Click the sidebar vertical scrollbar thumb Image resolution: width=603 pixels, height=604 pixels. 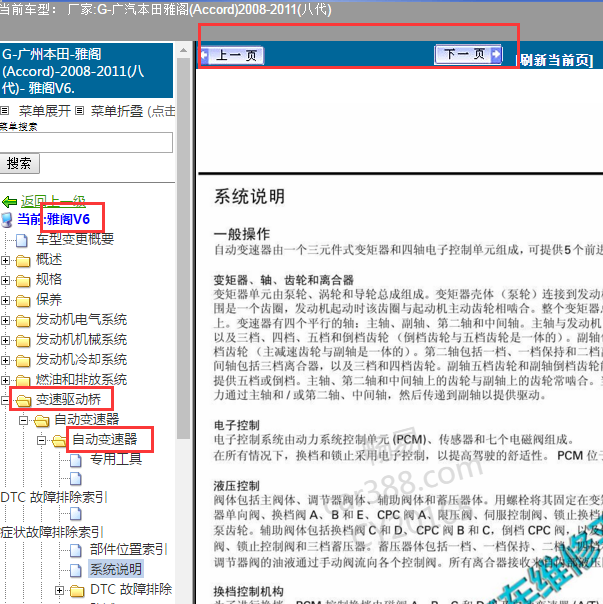pos(183,248)
